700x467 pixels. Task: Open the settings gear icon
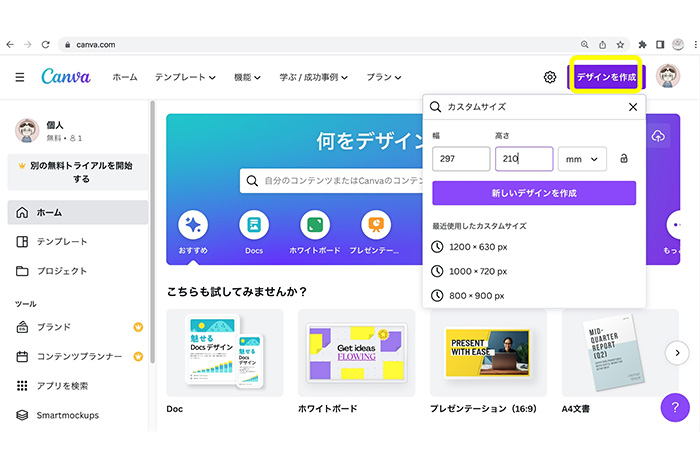(x=550, y=77)
